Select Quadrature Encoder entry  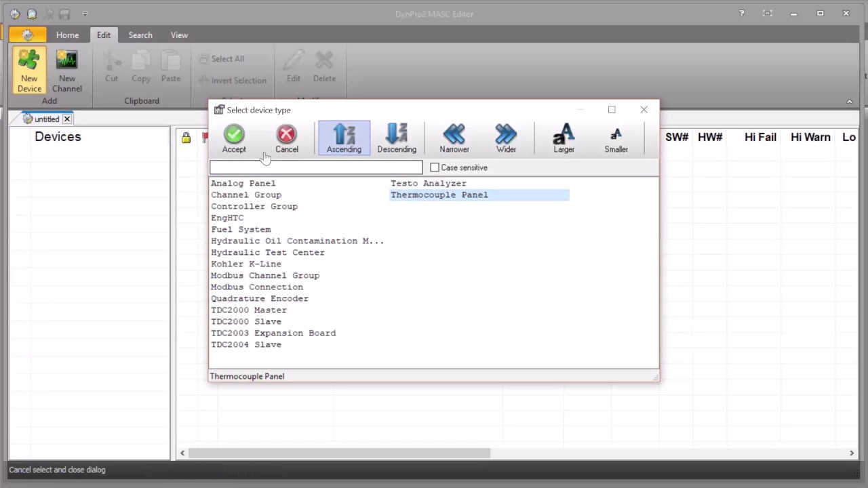click(260, 298)
